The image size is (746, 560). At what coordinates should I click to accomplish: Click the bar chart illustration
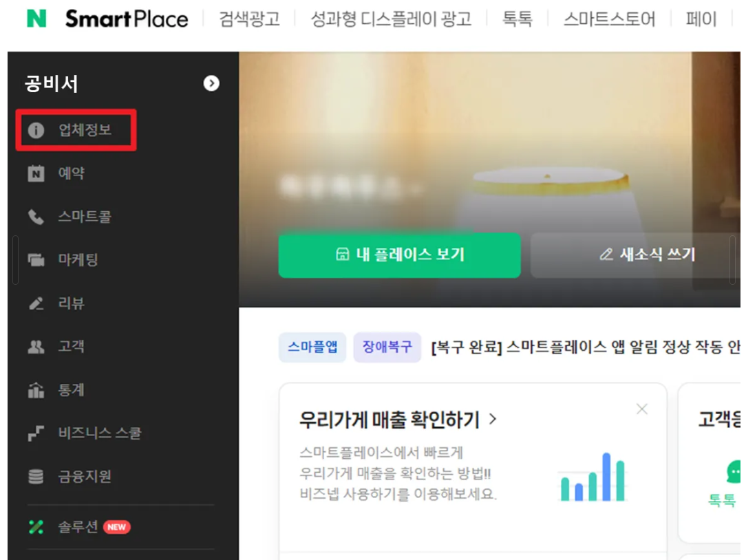click(x=593, y=477)
